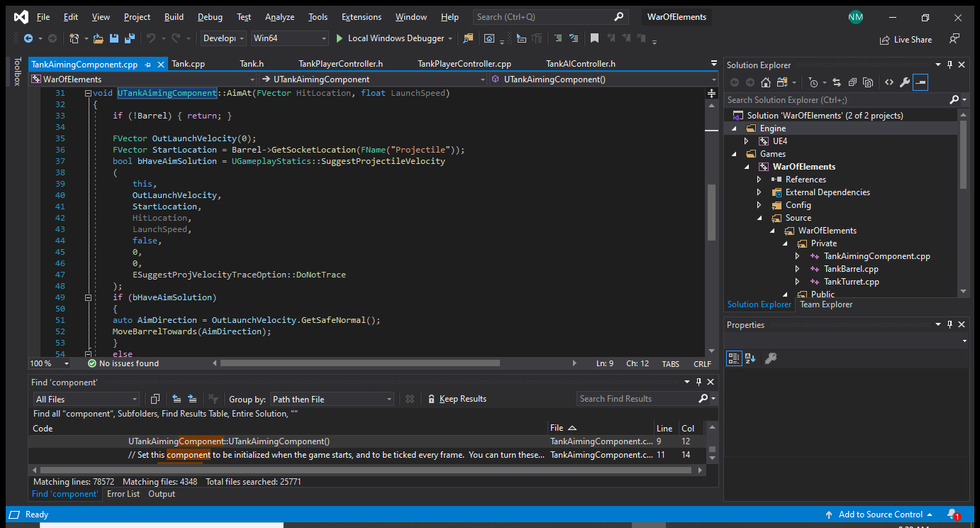Viewport: 980px width, 528px height.
Task: Click the notifications bell in status bar
Action: 952,514
